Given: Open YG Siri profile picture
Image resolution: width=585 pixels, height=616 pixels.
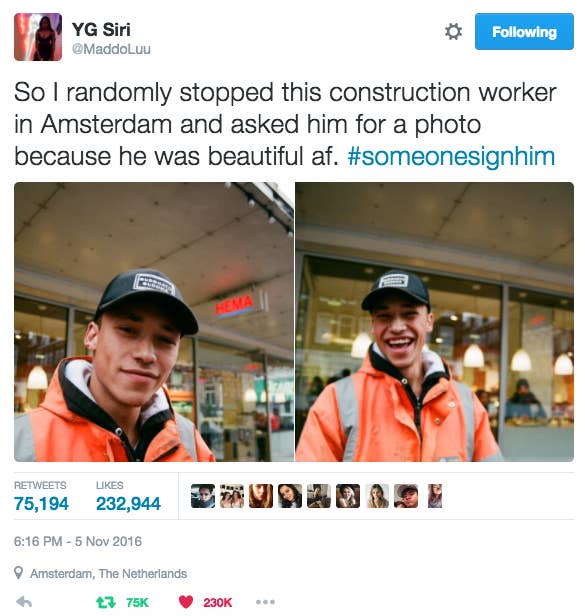Looking at the screenshot, I should (x=38, y=37).
